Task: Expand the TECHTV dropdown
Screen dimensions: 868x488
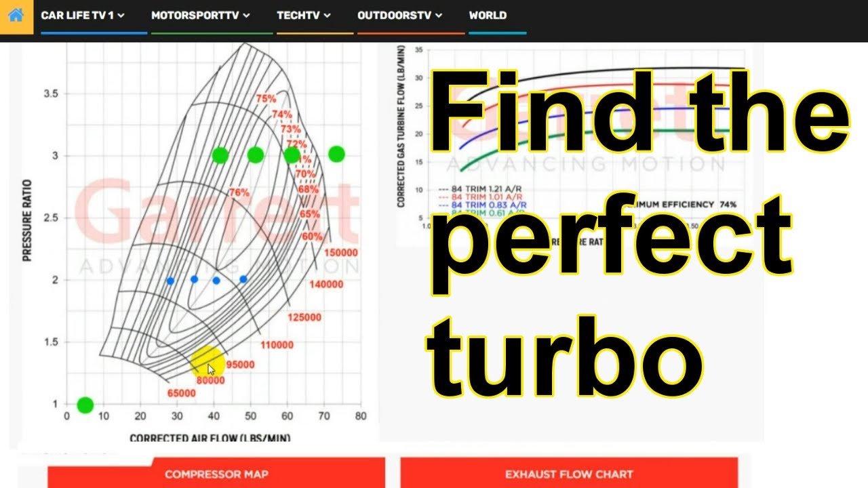Action: pos(300,15)
